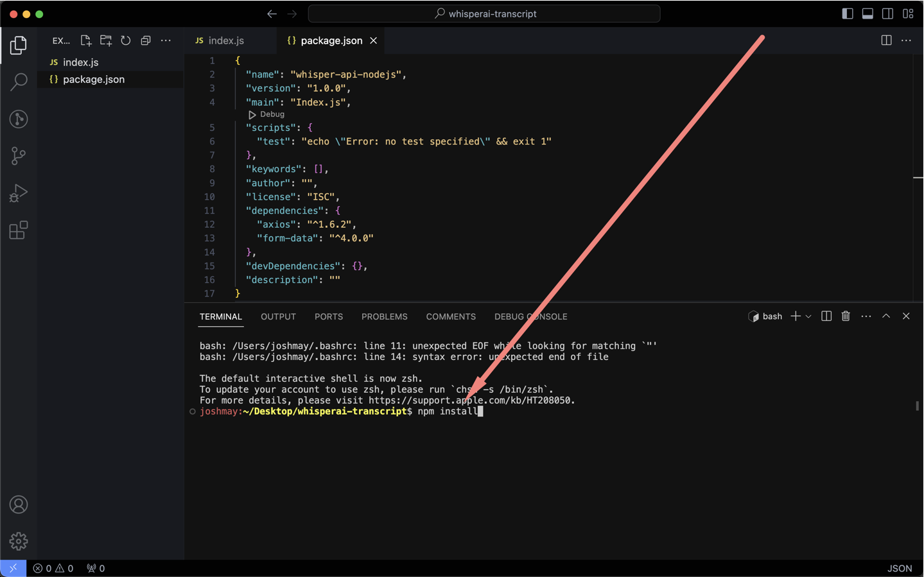Open the Run and Debug view

(x=19, y=193)
